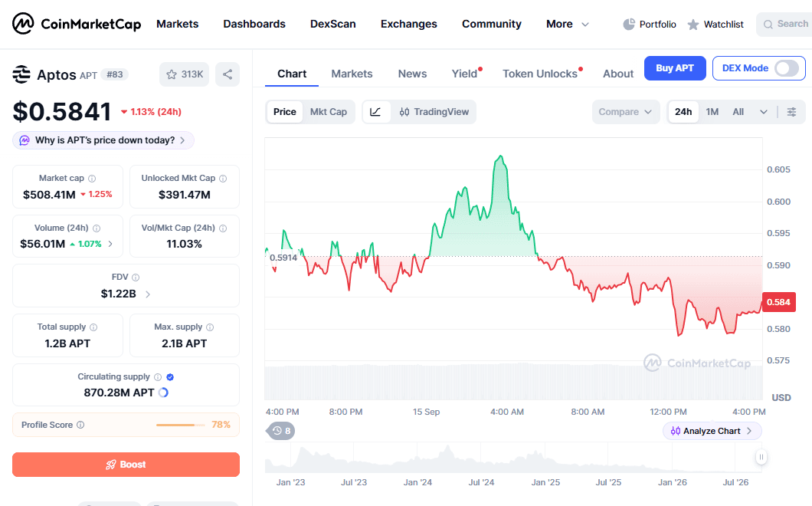Set chart range to 24h
The image size is (812, 506).
(683, 112)
